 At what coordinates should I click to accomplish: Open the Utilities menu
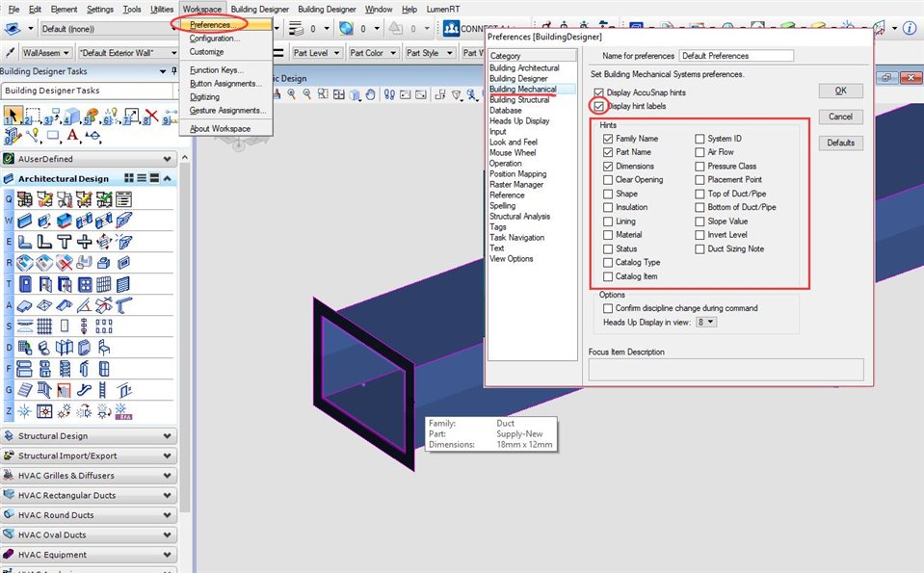[162, 10]
